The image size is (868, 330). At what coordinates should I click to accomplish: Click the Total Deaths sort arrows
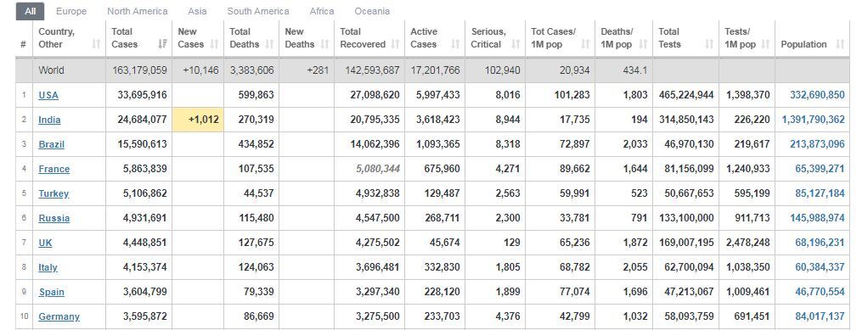coord(269,44)
